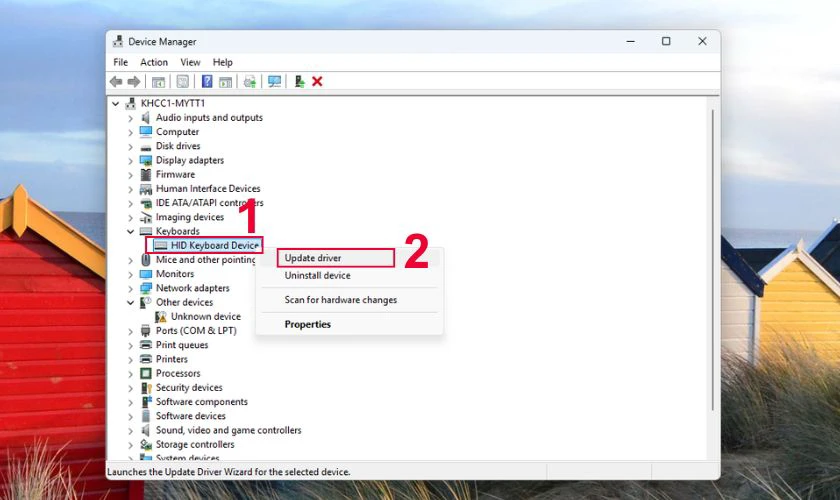Click Scan for hardware changes menu entry
The image size is (840, 500).
click(340, 300)
